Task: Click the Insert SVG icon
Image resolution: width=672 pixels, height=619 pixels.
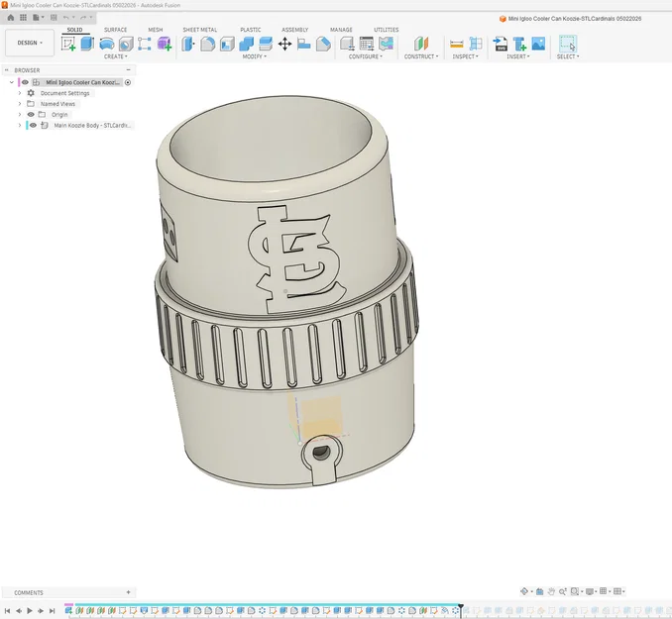Action: tap(501, 44)
